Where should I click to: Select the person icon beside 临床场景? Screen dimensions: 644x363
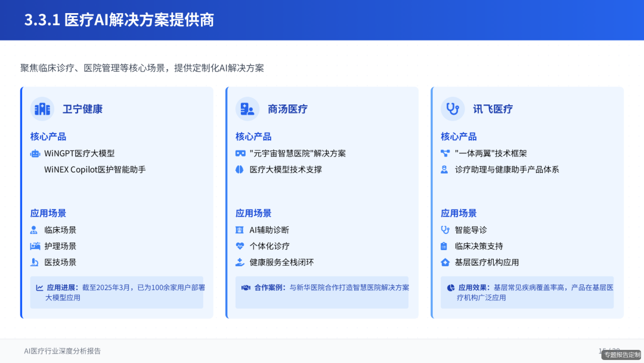[x=35, y=229]
